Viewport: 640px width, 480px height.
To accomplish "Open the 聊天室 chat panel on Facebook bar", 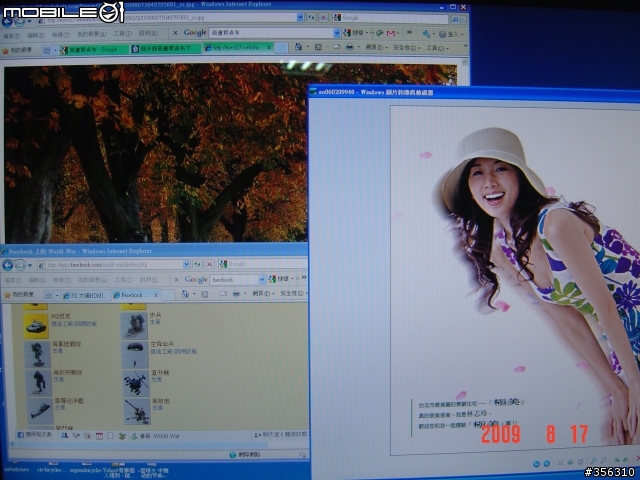I will coord(280,434).
